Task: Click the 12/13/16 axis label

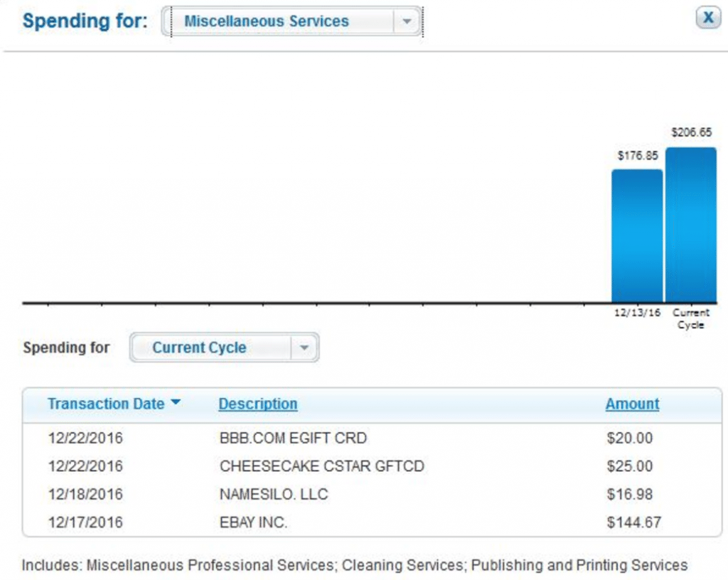Action: click(x=636, y=311)
